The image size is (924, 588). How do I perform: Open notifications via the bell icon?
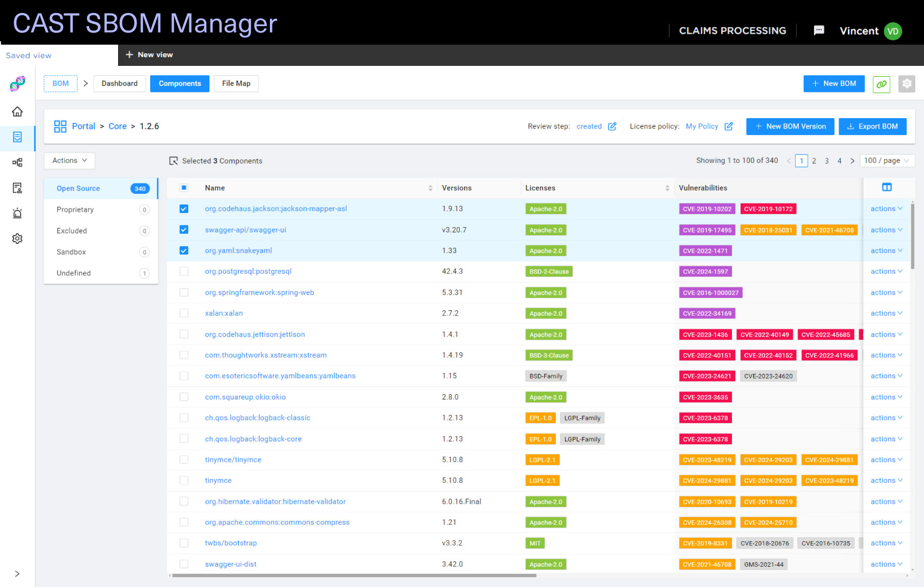click(x=17, y=213)
